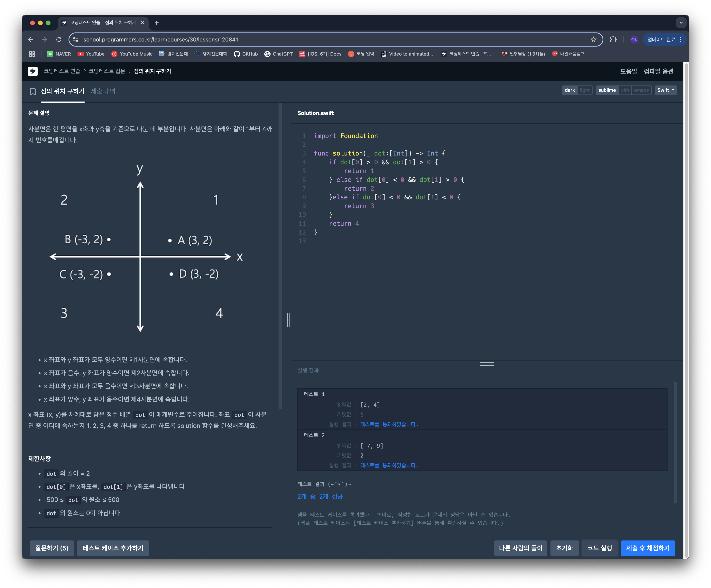The height and width of the screenshot is (588, 711).
Task: Open the first 명지전문대 bookmark
Action: pos(173,54)
